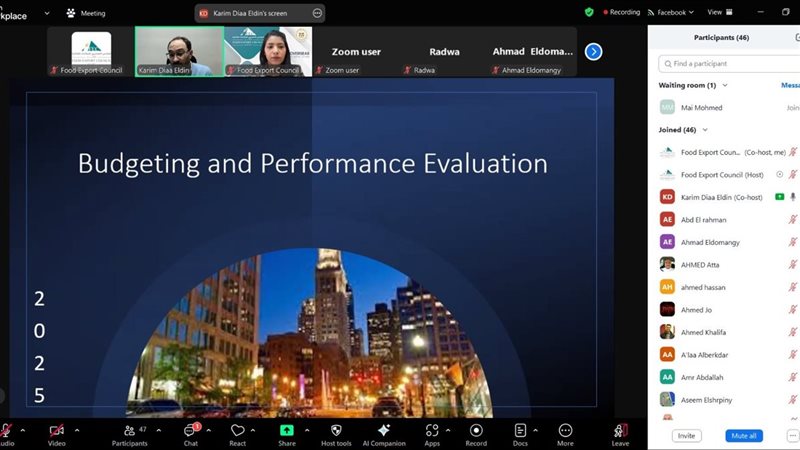Image resolution: width=800 pixels, height=450 pixels.
Task: Expand the React options arrow
Action: pyautogui.click(x=253, y=430)
